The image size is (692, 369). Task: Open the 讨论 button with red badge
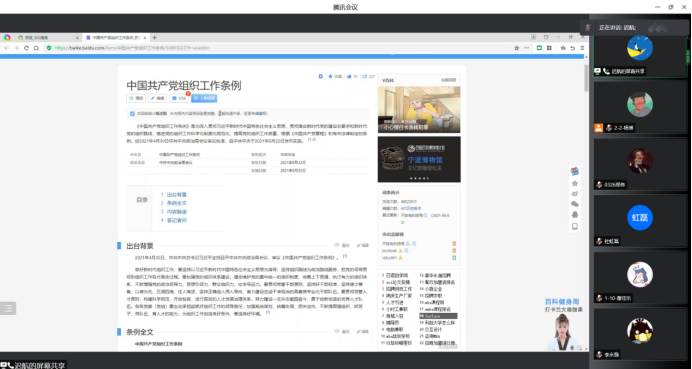(x=179, y=98)
